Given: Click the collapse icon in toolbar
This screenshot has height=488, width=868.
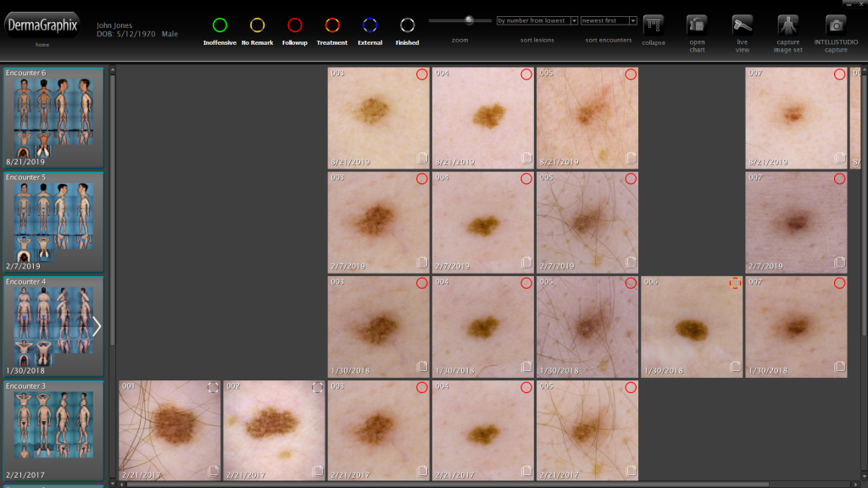Looking at the screenshot, I should point(654,25).
